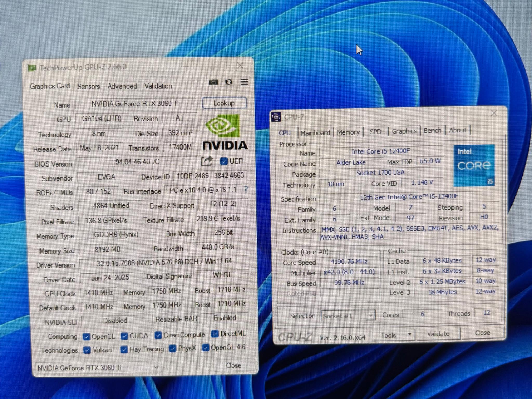Expand the Tools dropdown arrow in CPU-Z
This screenshot has height=399, width=532.
tap(410, 334)
